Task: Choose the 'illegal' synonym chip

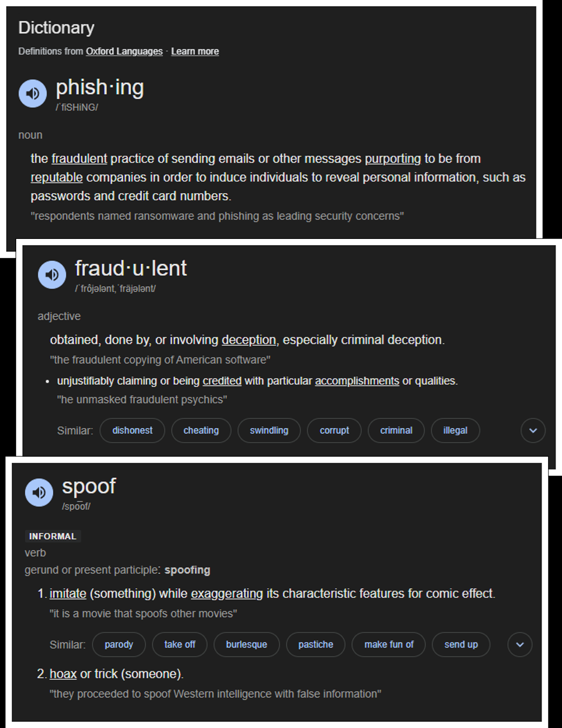Action: point(455,430)
